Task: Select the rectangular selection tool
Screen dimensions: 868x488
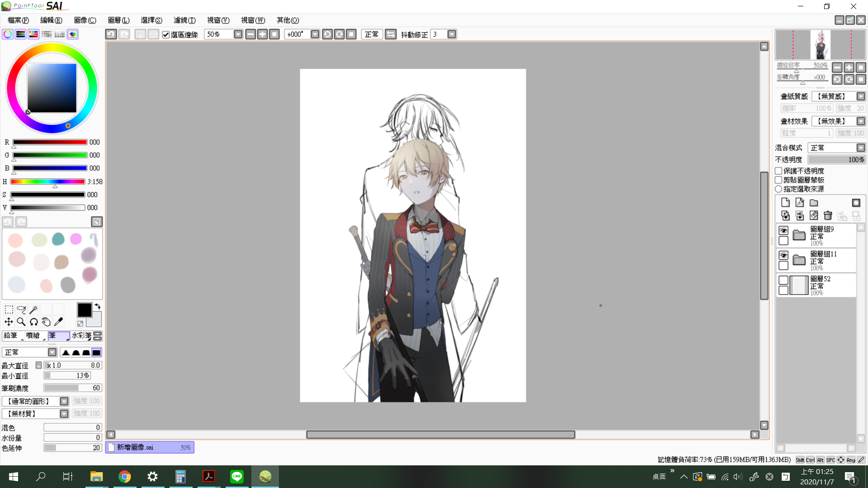Action: 9,310
